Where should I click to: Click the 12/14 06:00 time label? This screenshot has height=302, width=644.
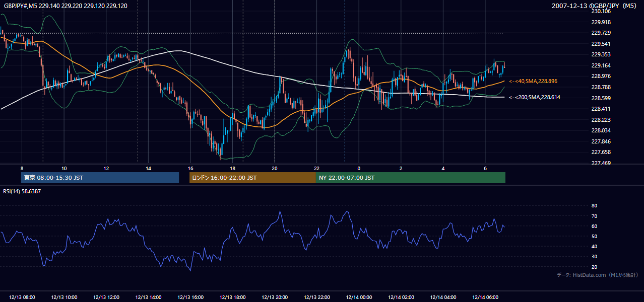pyautogui.click(x=485, y=297)
